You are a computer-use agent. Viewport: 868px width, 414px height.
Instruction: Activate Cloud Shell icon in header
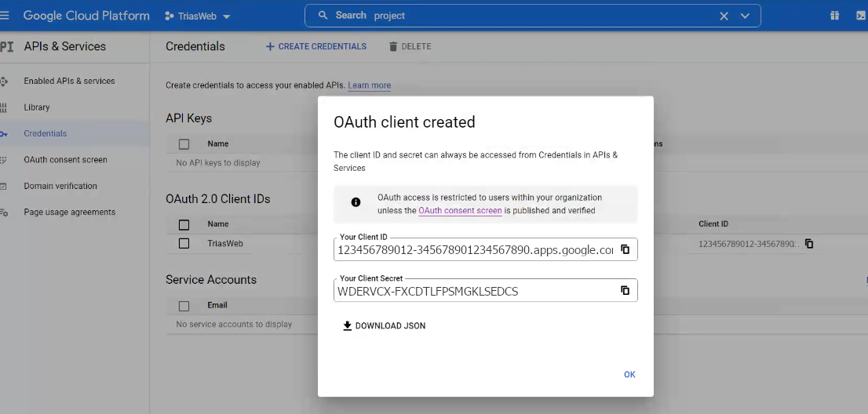pyautogui.click(x=861, y=16)
